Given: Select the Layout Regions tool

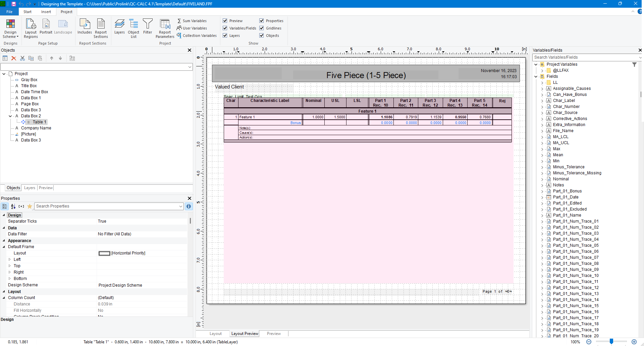Looking at the screenshot, I should click(31, 28).
